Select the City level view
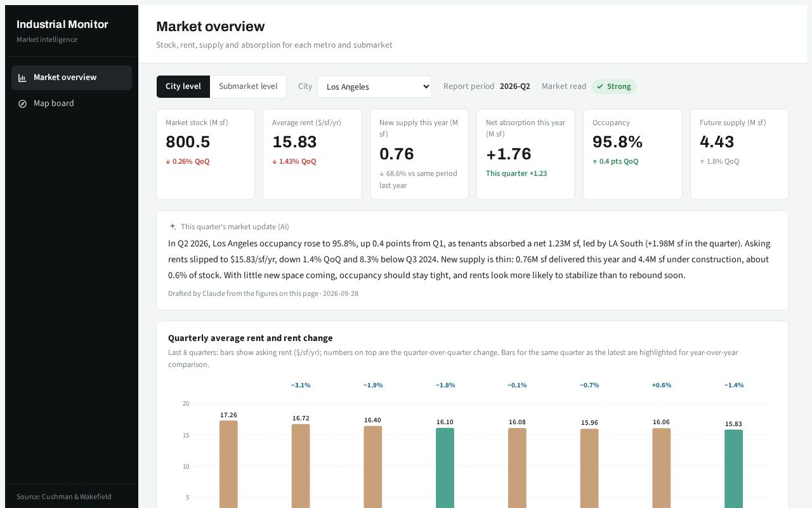This screenshot has height=508, width=812. pos(183,86)
